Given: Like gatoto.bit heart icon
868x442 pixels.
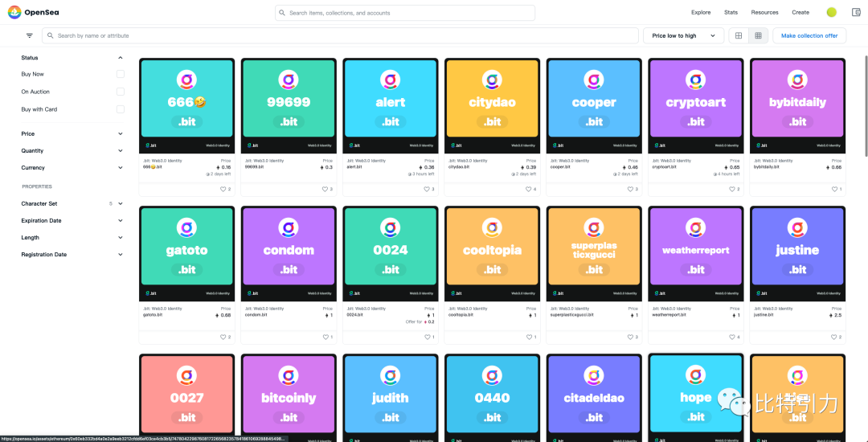Looking at the screenshot, I should click(223, 337).
